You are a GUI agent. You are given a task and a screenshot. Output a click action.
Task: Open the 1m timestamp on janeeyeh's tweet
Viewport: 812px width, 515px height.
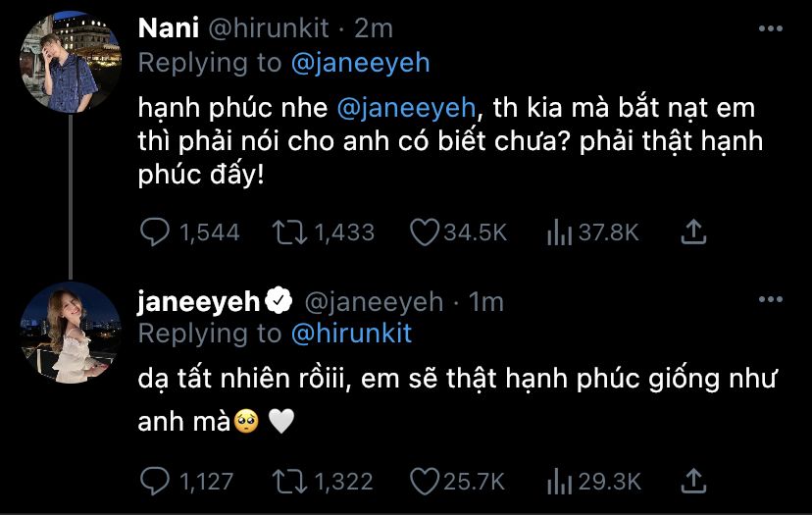pyautogui.click(x=486, y=302)
